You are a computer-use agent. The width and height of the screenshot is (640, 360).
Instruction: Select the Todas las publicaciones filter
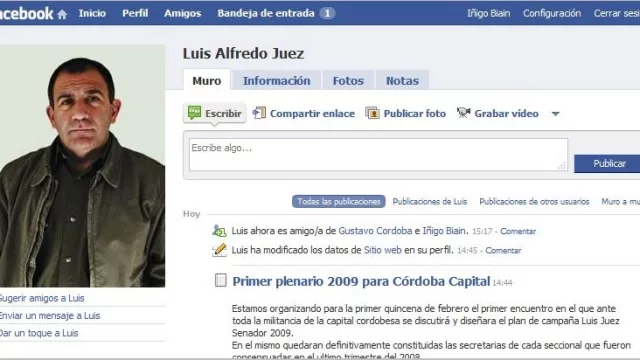pos(339,202)
